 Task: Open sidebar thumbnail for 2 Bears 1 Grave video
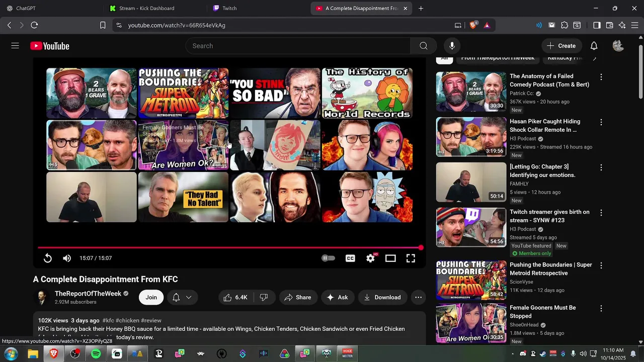coord(471,92)
